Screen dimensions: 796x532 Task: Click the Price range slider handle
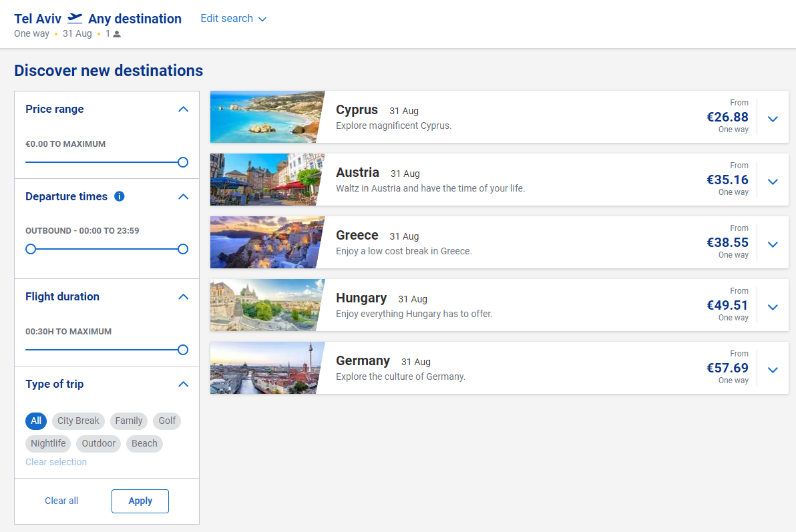pos(183,162)
